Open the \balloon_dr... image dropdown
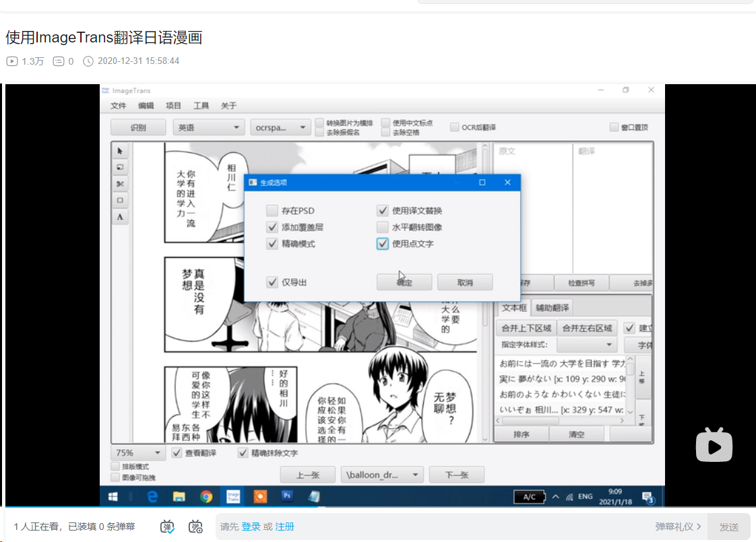Viewport: 756px width, 542px height. (382, 475)
